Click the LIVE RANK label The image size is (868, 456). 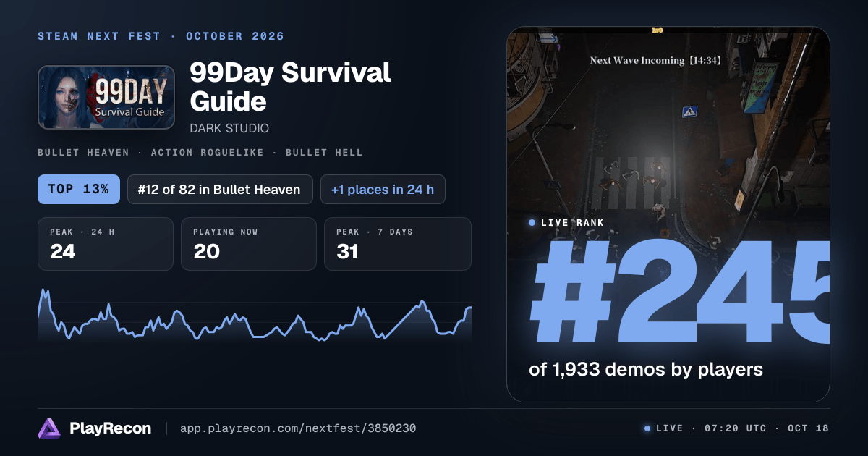pyautogui.click(x=572, y=223)
